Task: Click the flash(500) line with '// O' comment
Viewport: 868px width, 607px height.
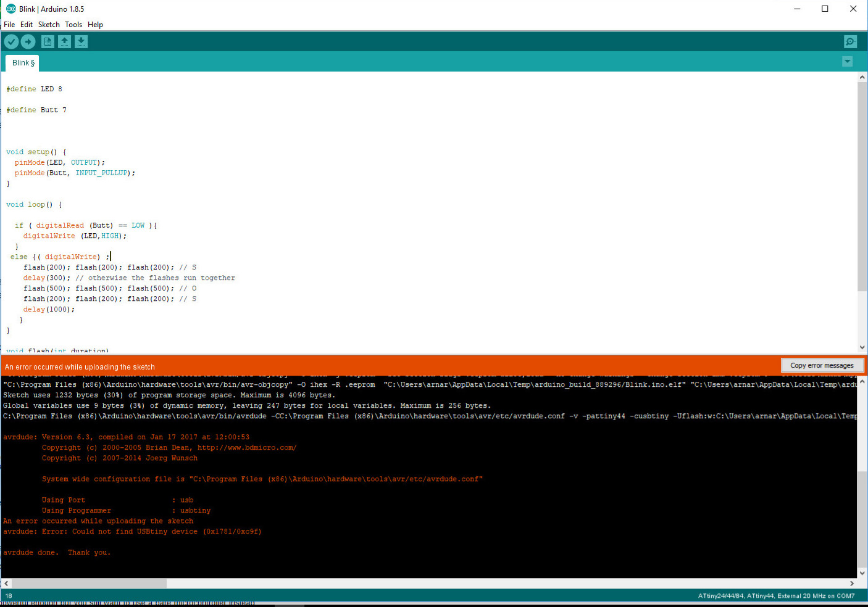Action: click(x=110, y=288)
